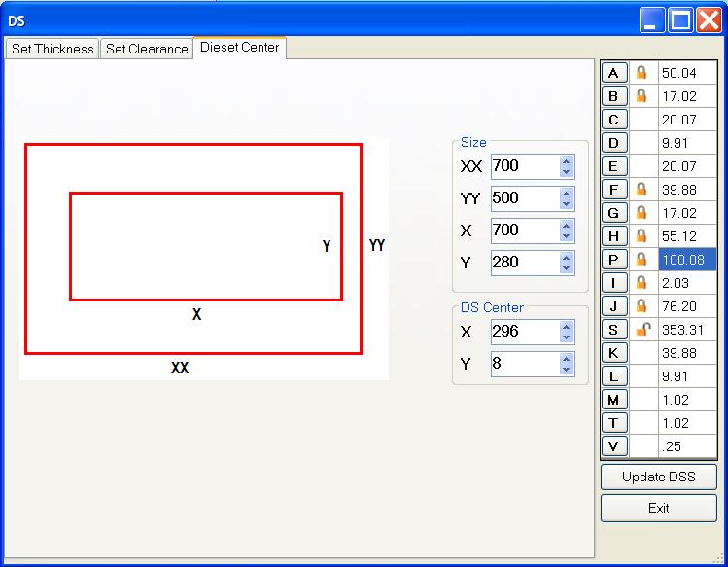This screenshot has width=728, height=567.
Task: Toggle the lock icon for row F
Action: (x=641, y=190)
